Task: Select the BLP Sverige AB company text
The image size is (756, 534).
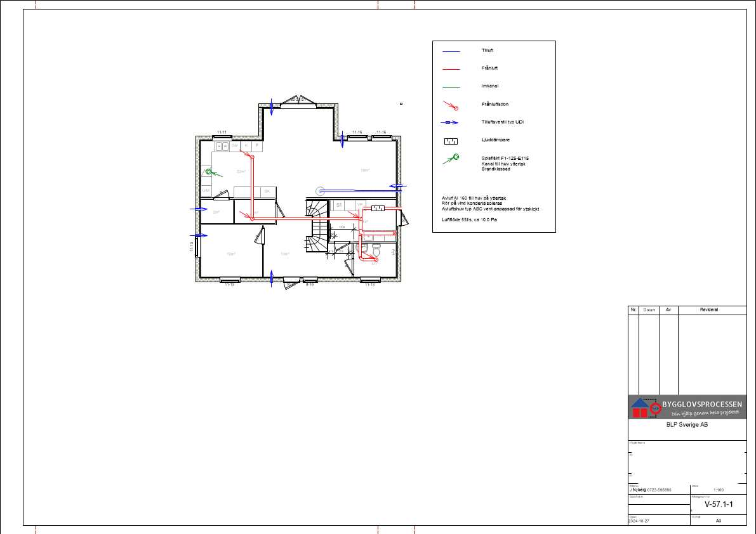Action: point(687,425)
